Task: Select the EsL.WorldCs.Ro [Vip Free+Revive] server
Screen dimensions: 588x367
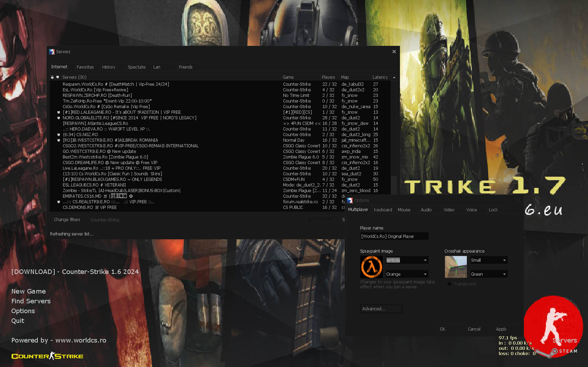Action: point(220,90)
